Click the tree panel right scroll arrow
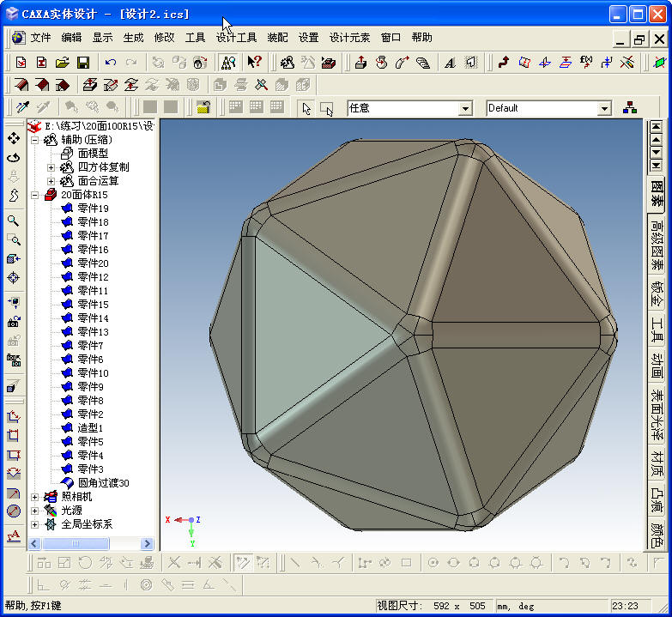 (147, 544)
